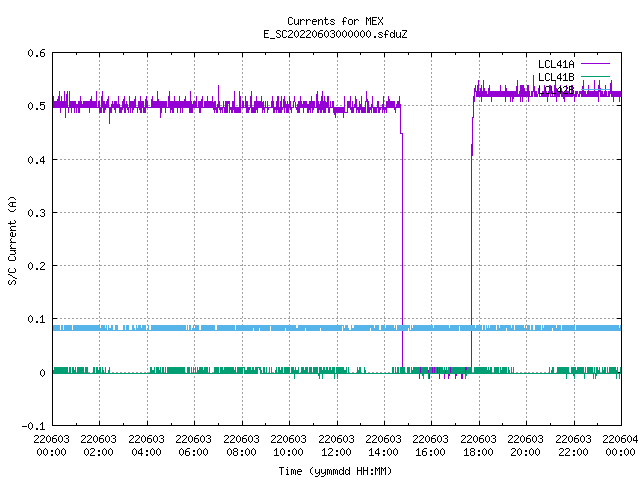Image resolution: width=640 pixels, height=480 pixels.
Task: Click the LCL42B legend label
Action: point(556,90)
